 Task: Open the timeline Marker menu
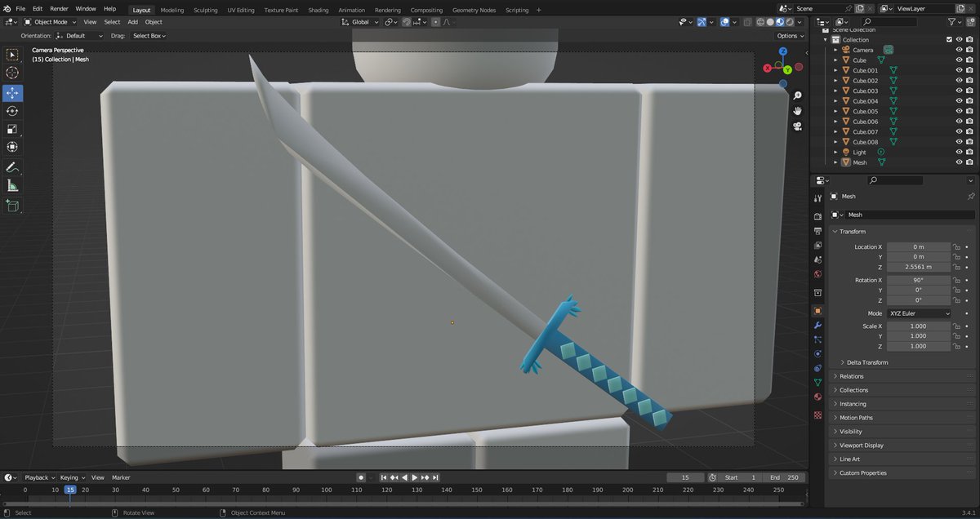pyautogui.click(x=121, y=477)
